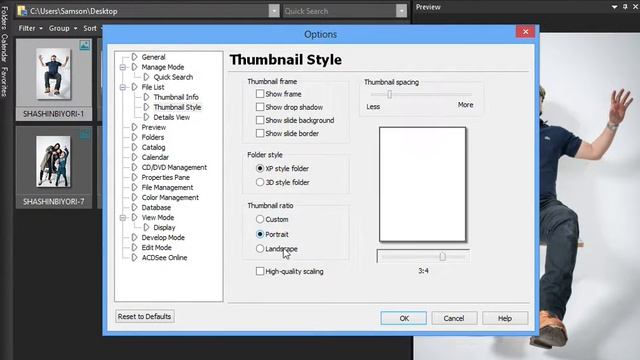Click the Thumbnail spacing slider handle

coord(389,94)
